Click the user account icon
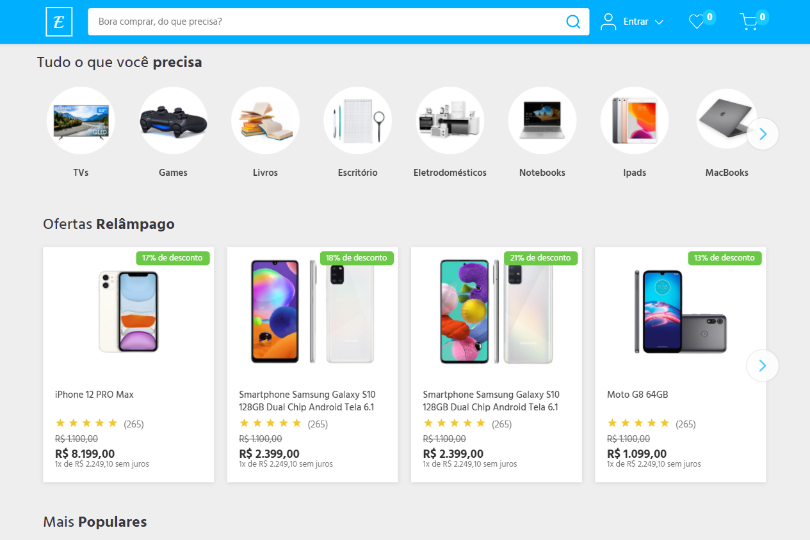The height and width of the screenshot is (540, 810). [608, 21]
